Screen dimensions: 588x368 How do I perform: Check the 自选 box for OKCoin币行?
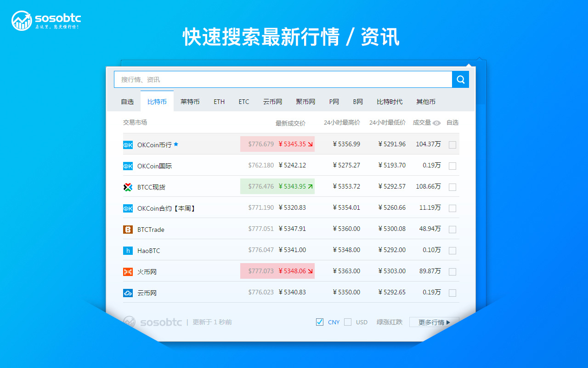pos(452,145)
